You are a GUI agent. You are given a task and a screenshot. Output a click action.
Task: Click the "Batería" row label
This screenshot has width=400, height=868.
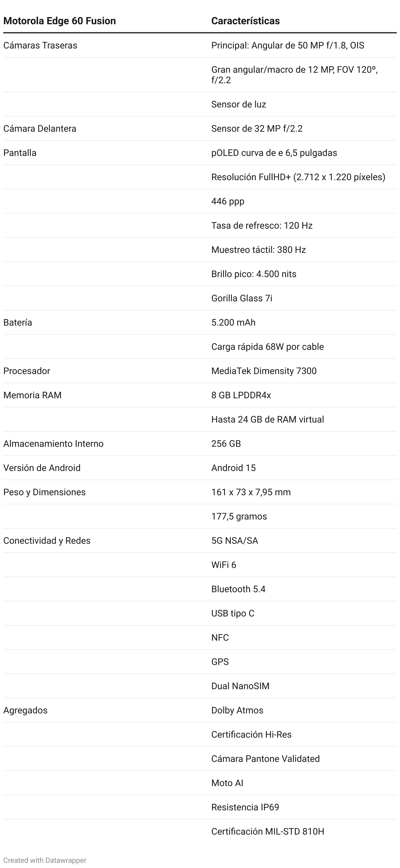point(17,322)
